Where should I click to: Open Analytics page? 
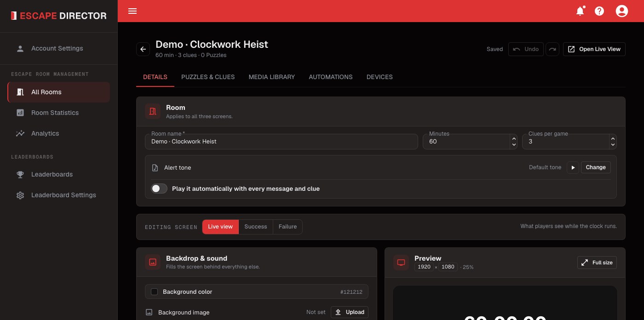click(x=59, y=133)
